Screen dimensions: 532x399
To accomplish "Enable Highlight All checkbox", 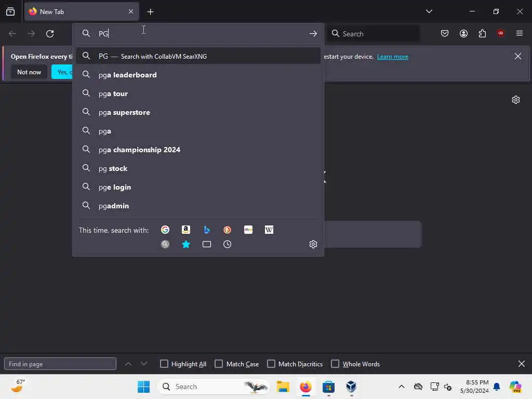I will 164,364.
